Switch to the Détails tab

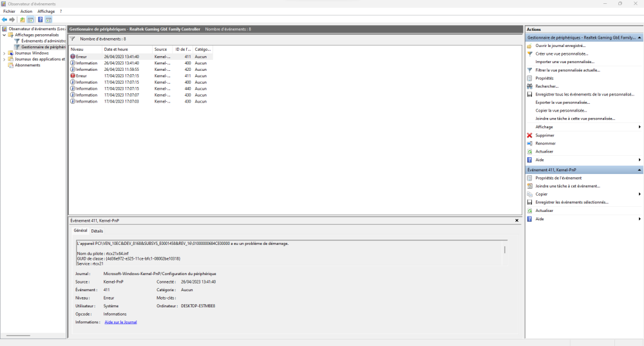(97, 231)
